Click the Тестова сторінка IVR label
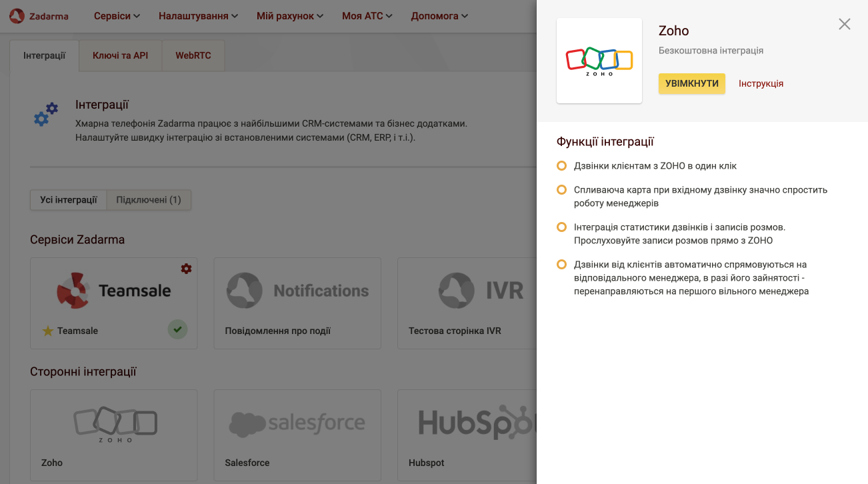The height and width of the screenshot is (484, 868). click(x=455, y=331)
